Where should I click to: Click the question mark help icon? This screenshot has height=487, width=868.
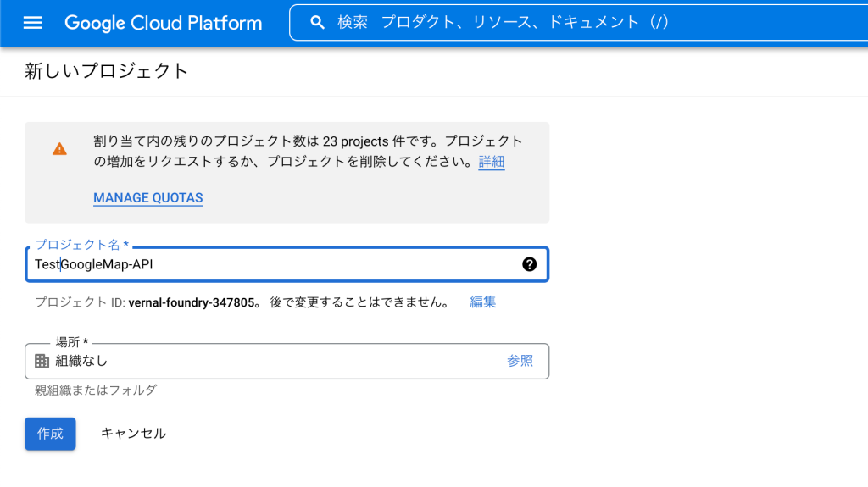[529, 264]
